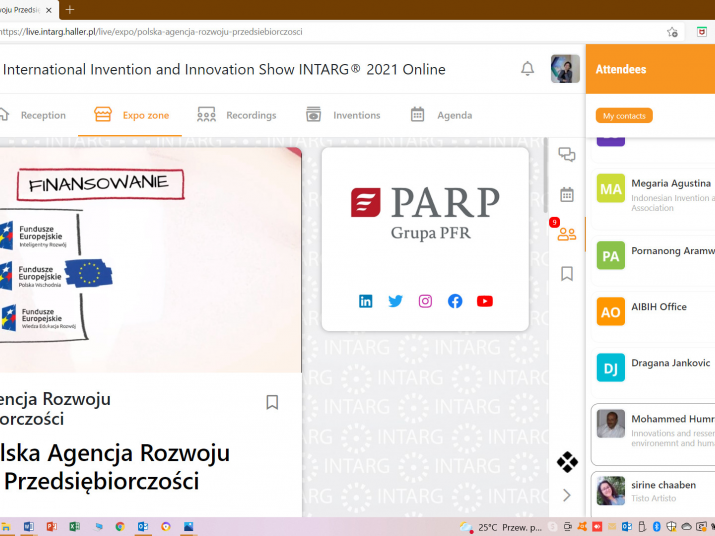Open user profile avatar menu

click(x=565, y=69)
